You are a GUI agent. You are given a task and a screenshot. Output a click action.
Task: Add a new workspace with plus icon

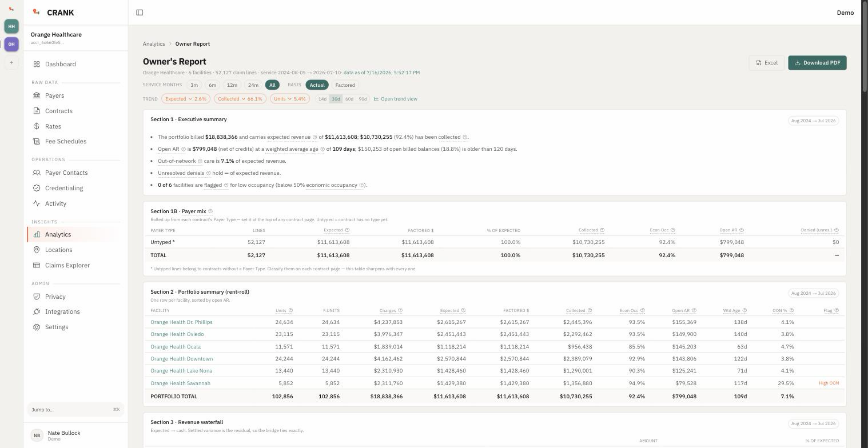pos(11,62)
